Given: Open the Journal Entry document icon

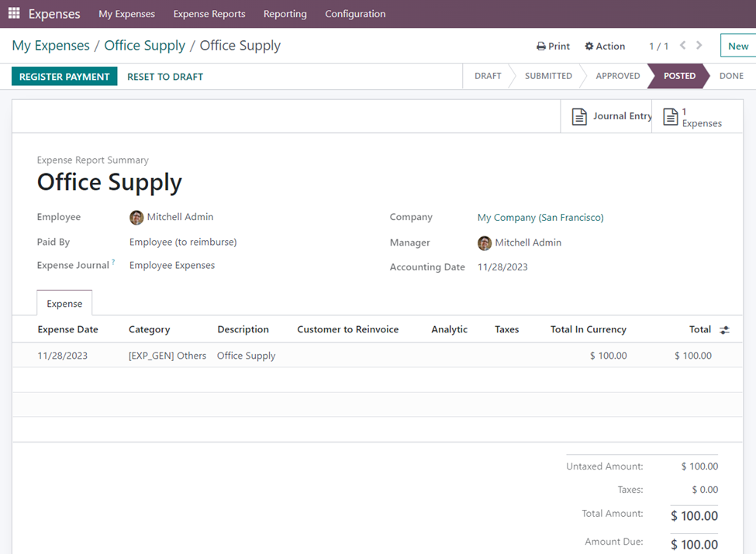Looking at the screenshot, I should (x=579, y=116).
